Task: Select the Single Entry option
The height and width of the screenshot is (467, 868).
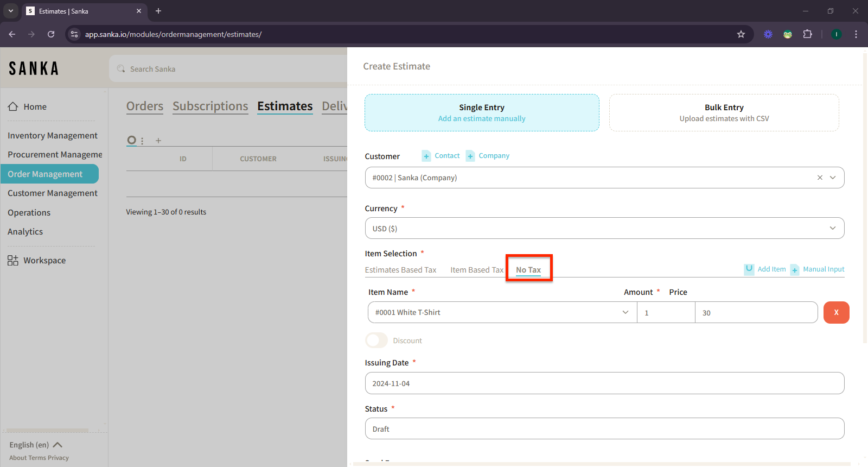Action: 482,113
